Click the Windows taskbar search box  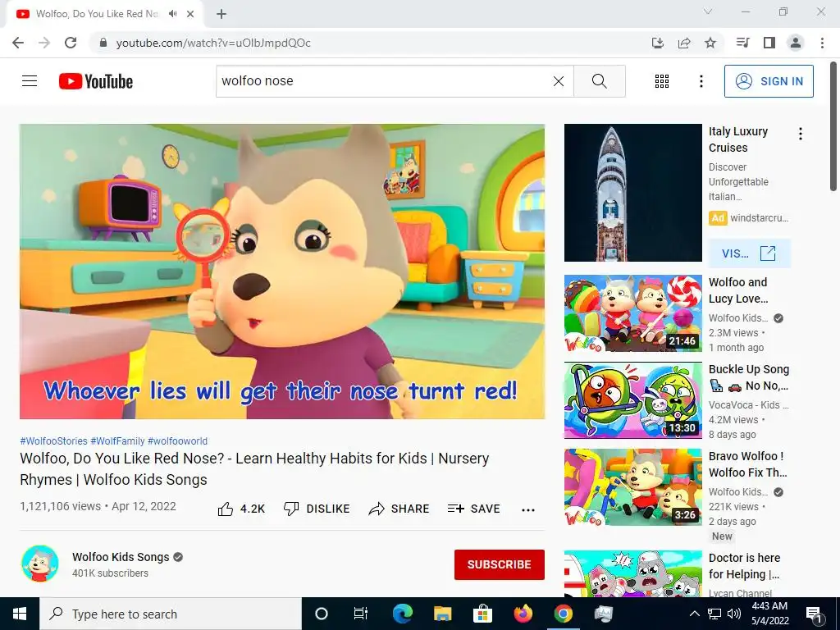171,614
